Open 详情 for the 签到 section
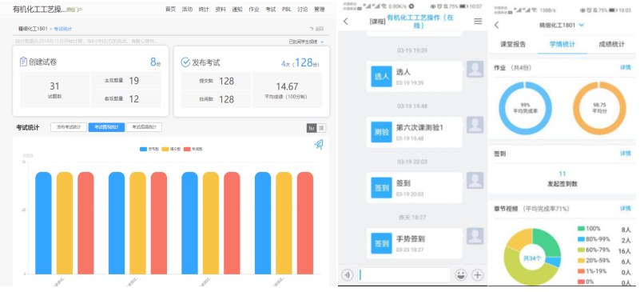This screenshot has height=292, width=644. tap(625, 154)
